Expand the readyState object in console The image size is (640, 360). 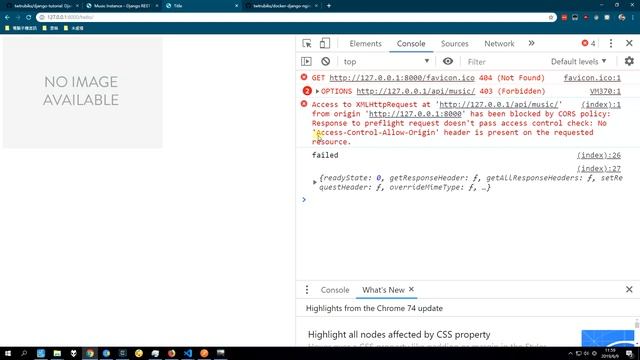[x=314, y=182]
